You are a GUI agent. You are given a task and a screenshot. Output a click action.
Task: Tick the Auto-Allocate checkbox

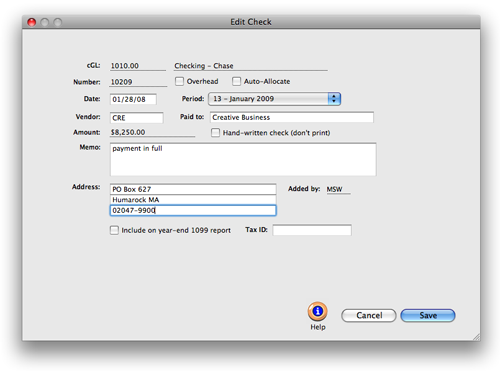point(236,81)
